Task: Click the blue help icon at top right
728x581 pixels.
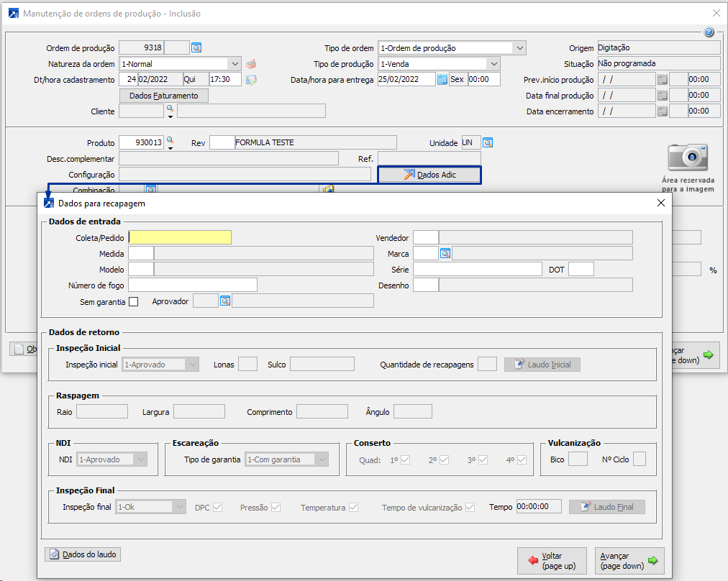Action: (x=709, y=32)
